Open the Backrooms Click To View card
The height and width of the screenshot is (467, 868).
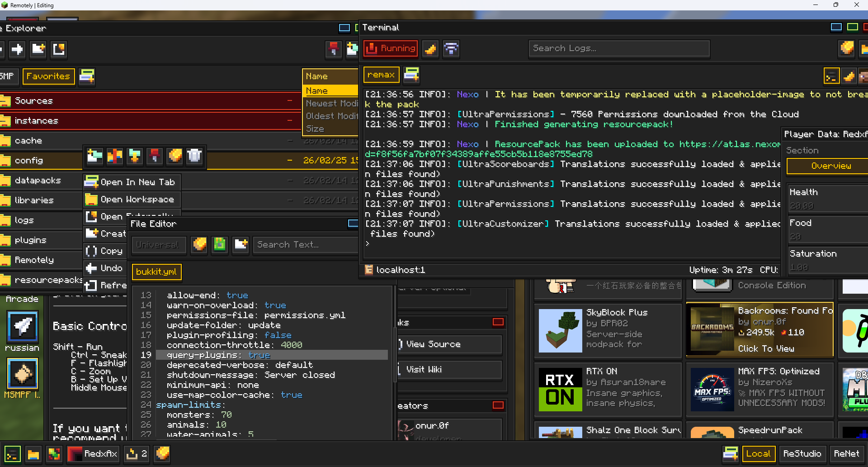(759, 330)
